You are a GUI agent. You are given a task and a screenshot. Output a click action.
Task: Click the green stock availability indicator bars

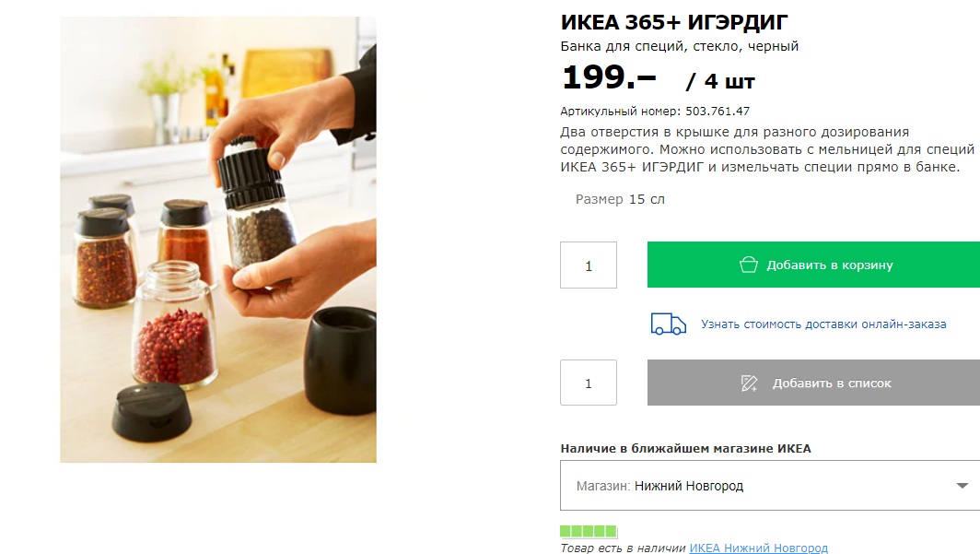coord(589,532)
